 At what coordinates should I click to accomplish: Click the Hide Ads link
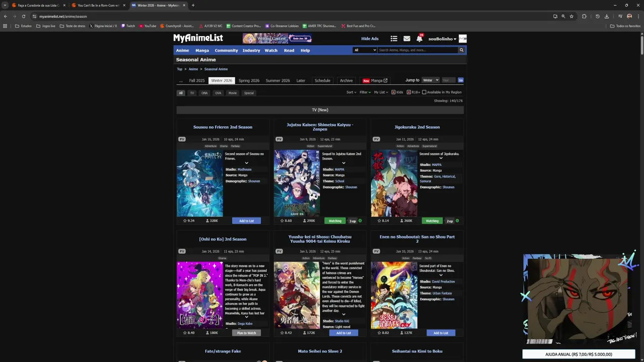click(x=370, y=39)
